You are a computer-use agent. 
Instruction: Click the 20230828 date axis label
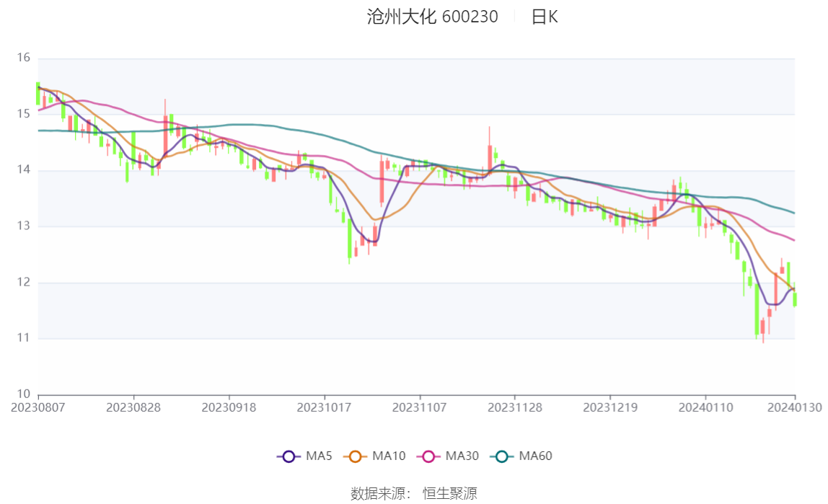coord(133,408)
